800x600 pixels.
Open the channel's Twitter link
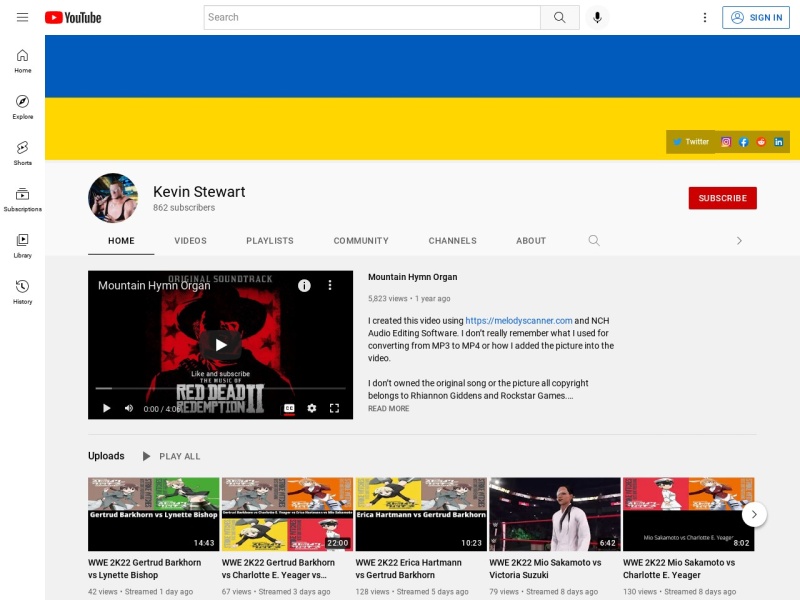coord(691,142)
